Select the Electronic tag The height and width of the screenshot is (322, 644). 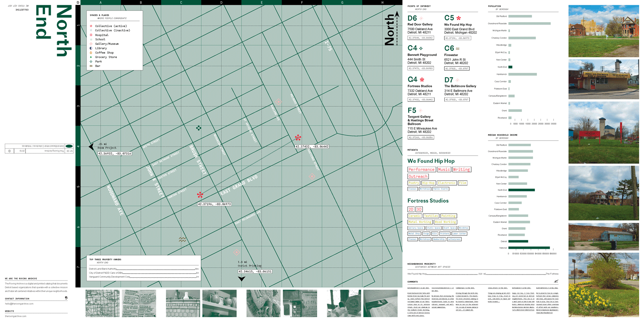447,183
